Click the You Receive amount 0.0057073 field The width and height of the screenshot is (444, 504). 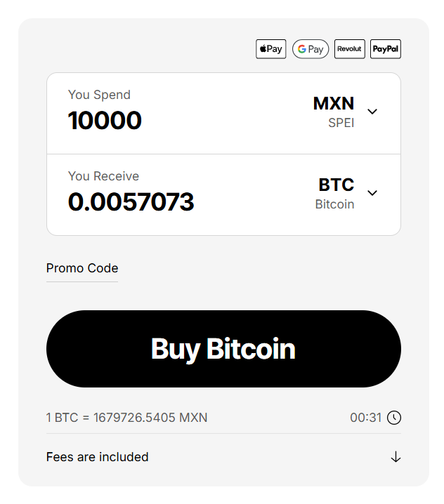131,202
